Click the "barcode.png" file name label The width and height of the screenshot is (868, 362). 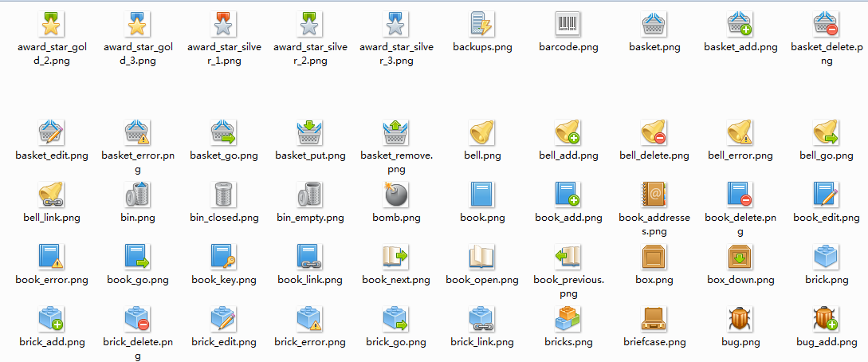pyautogui.click(x=568, y=47)
